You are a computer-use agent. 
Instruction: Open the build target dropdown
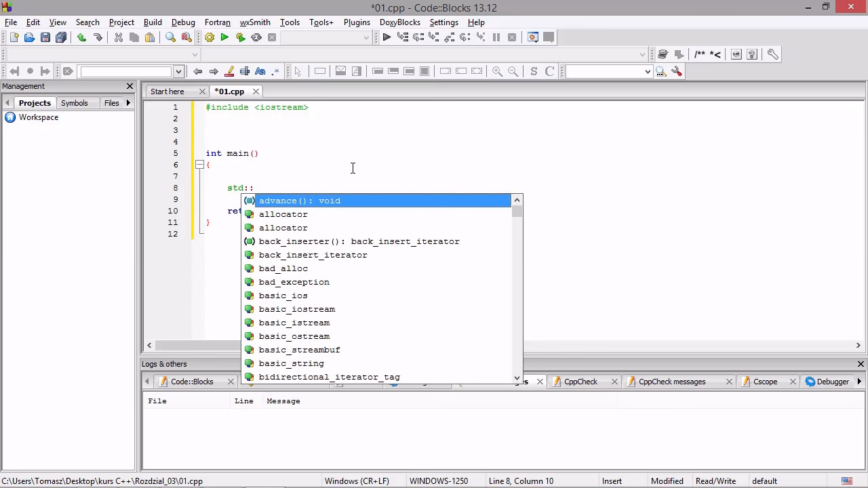point(366,38)
